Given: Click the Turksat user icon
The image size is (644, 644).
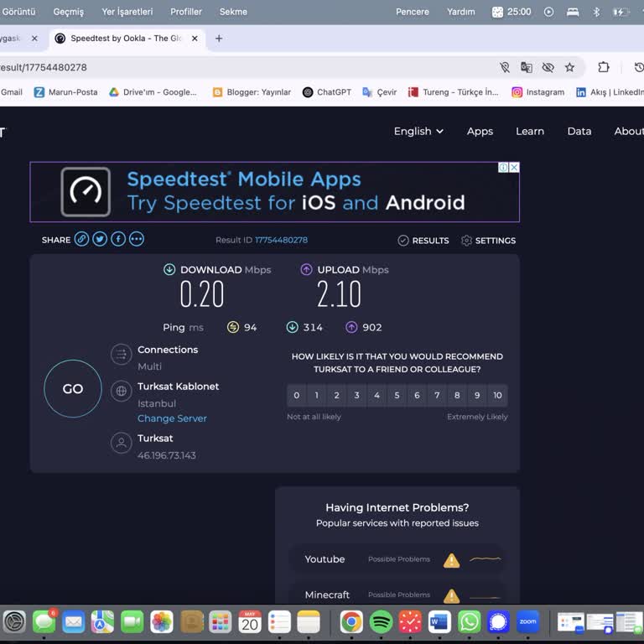Looking at the screenshot, I should point(121,443).
